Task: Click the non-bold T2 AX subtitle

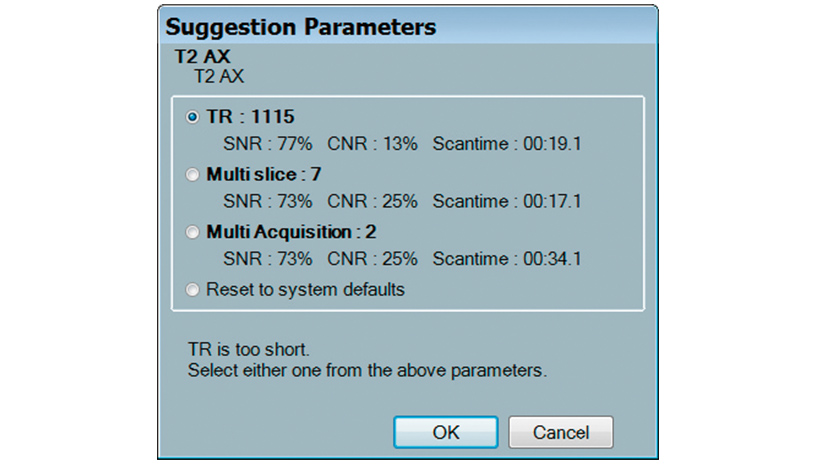Action: click(219, 76)
